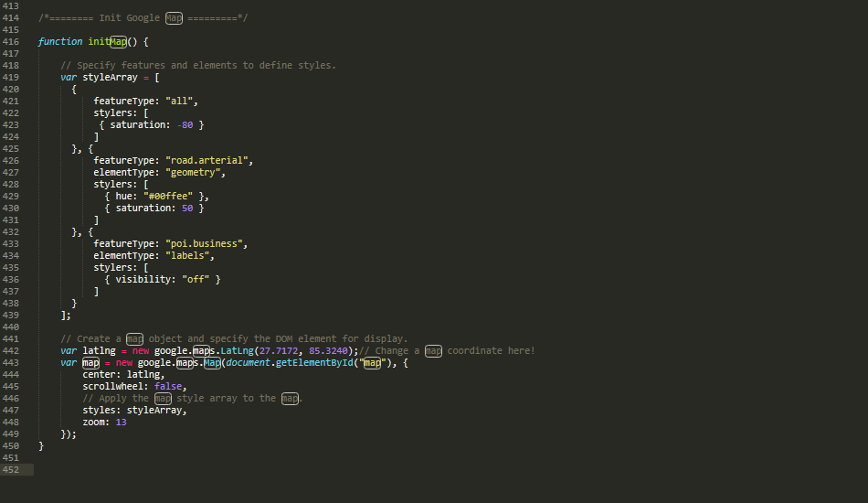Image resolution: width=868 pixels, height=503 pixels.
Task: Click the initMap function name
Action: (107, 42)
